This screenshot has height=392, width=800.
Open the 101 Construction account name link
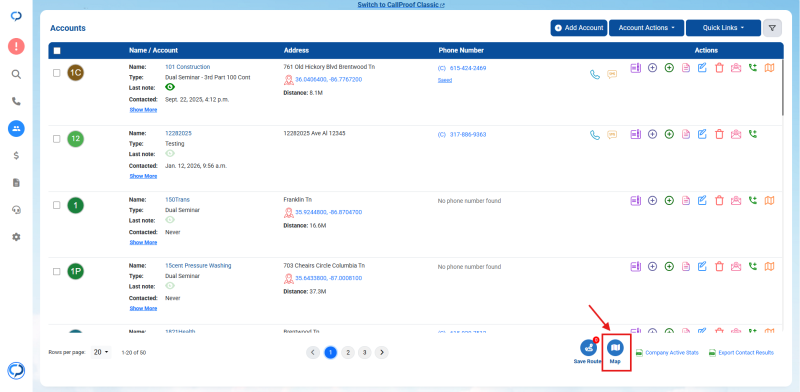[x=187, y=67]
